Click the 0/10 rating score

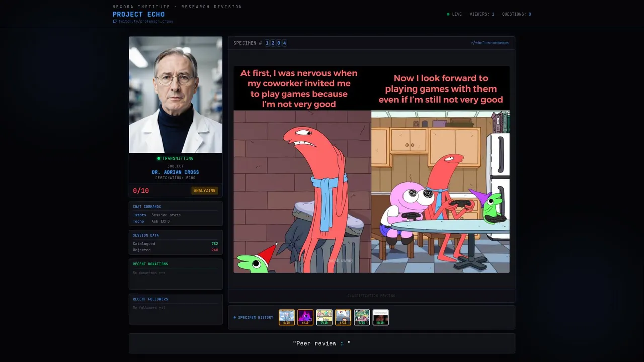pos(141,191)
